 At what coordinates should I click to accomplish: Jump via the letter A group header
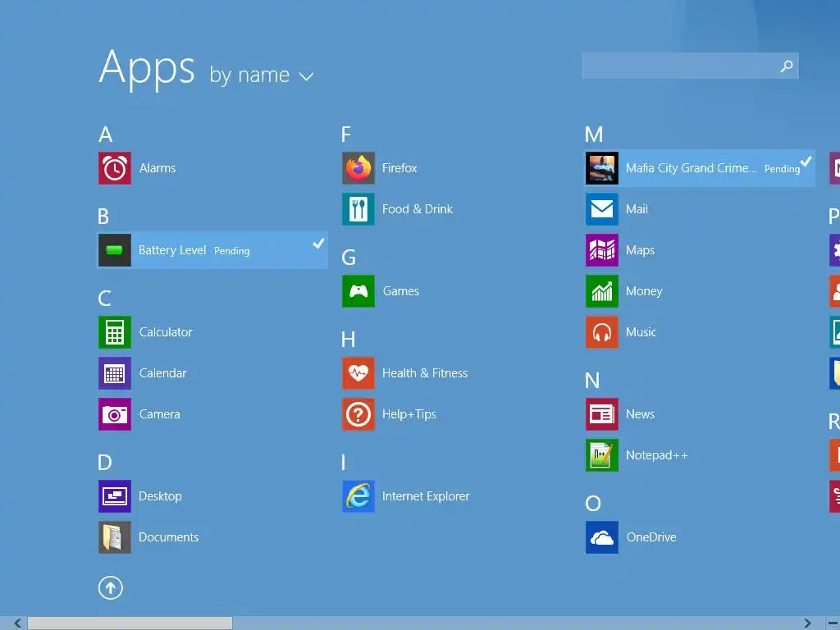click(x=106, y=135)
